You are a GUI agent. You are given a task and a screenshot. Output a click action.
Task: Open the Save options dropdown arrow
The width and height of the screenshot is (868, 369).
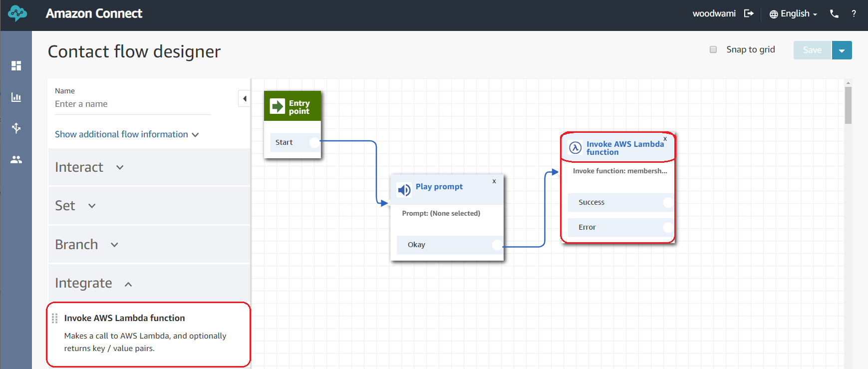click(x=842, y=50)
